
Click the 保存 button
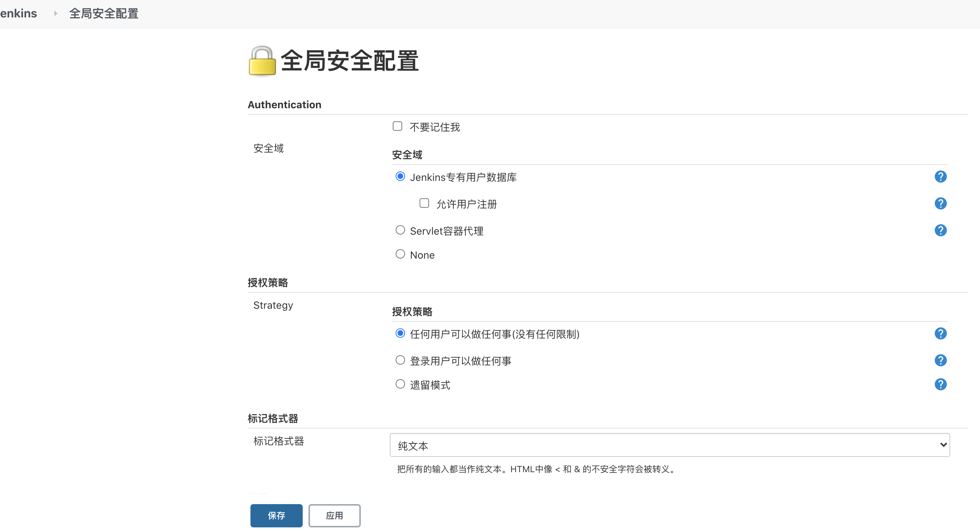(276, 516)
